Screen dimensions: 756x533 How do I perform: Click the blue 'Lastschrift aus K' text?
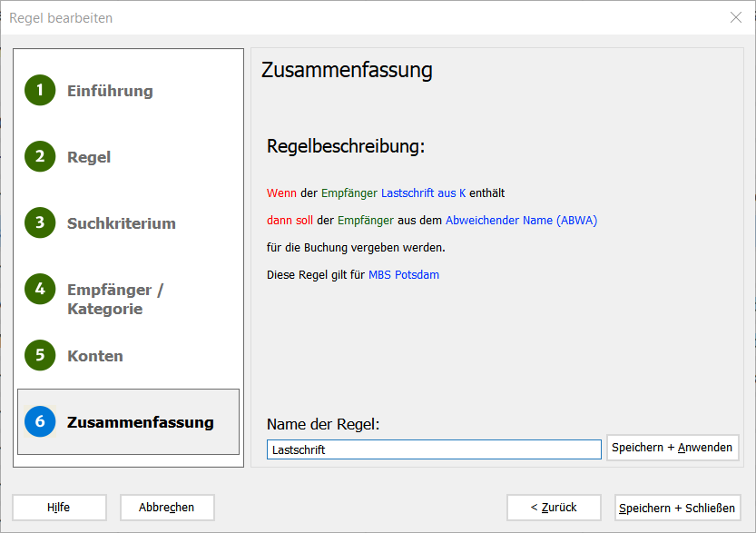(424, 193)
